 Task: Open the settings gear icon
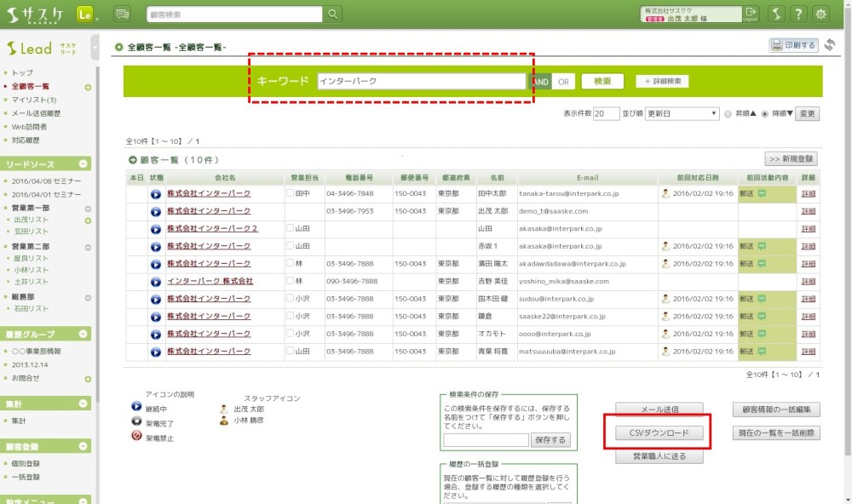(821, 14)
